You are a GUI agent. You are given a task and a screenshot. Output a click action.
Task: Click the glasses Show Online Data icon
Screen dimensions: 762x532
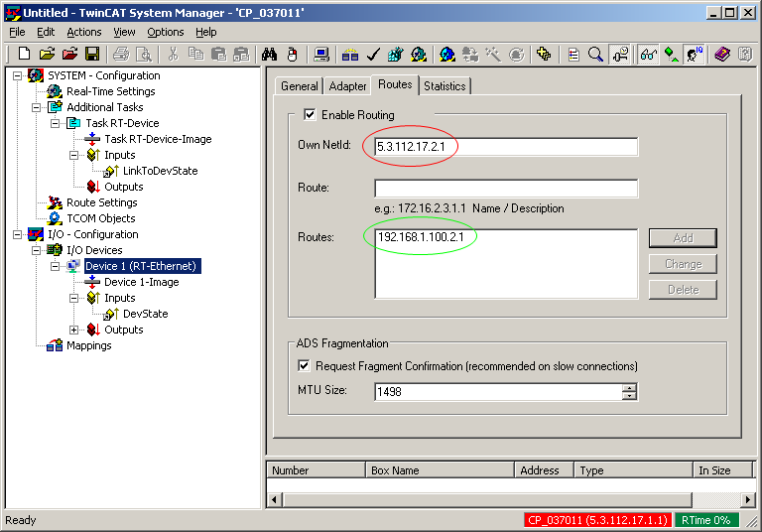pyautogui.click(x=648, y=54)
